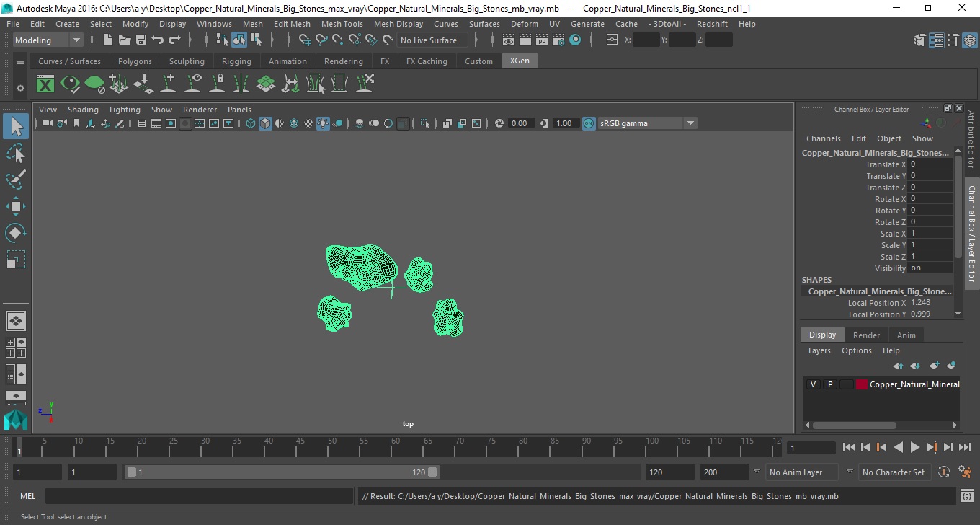Screen dimensions: 980x525
Task: Undo the last action with the toolbar arrow
Action: [158, 40]
